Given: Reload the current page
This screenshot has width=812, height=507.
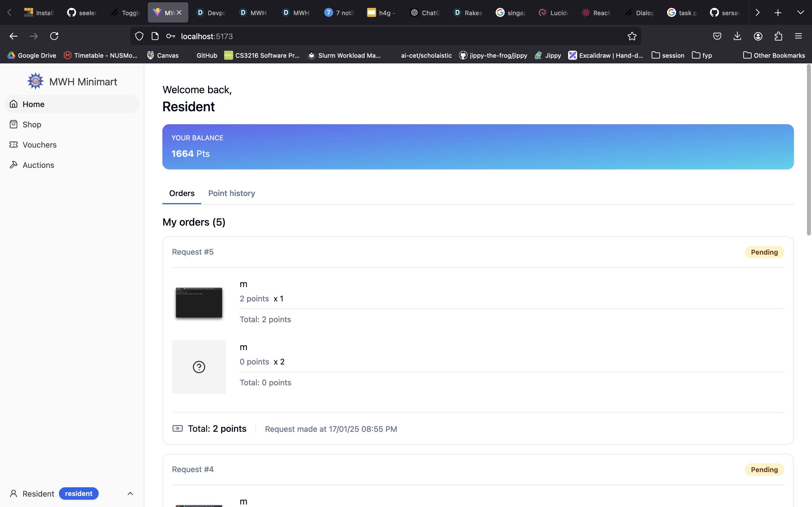Looking at the screenshot, I should tap(54, 36).
